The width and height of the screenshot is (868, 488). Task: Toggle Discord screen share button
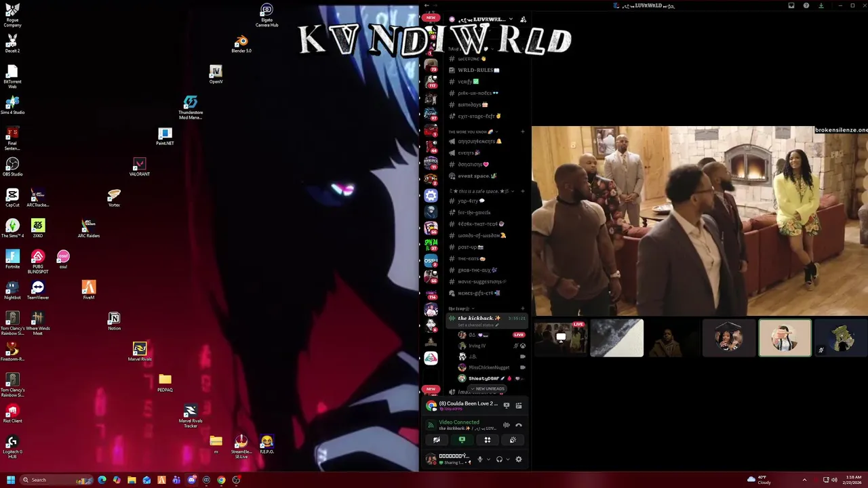point(462,440)
